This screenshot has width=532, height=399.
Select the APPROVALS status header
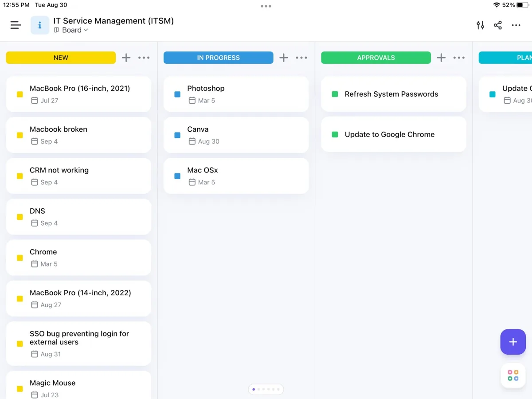[376, 58]
